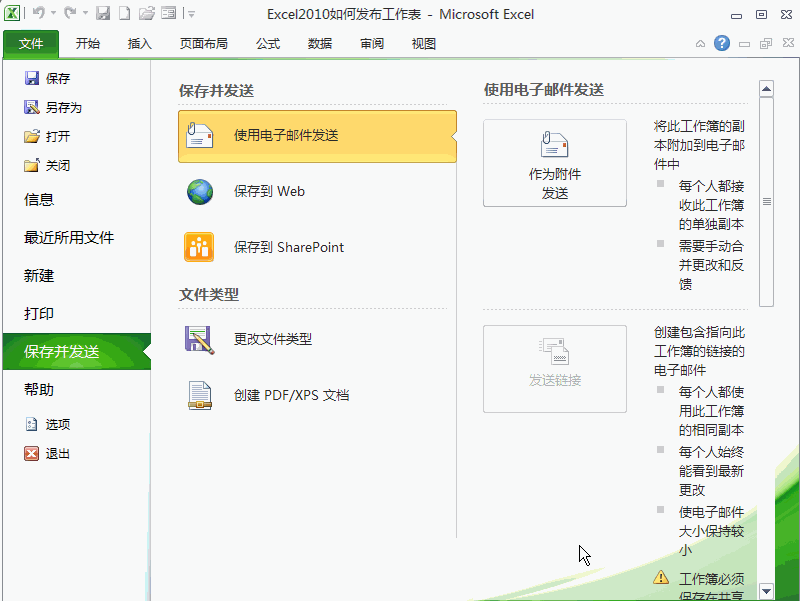Open the 公式 ribbon tab
Viewport: 800px width, 601px height.
[x=268, y=44]
